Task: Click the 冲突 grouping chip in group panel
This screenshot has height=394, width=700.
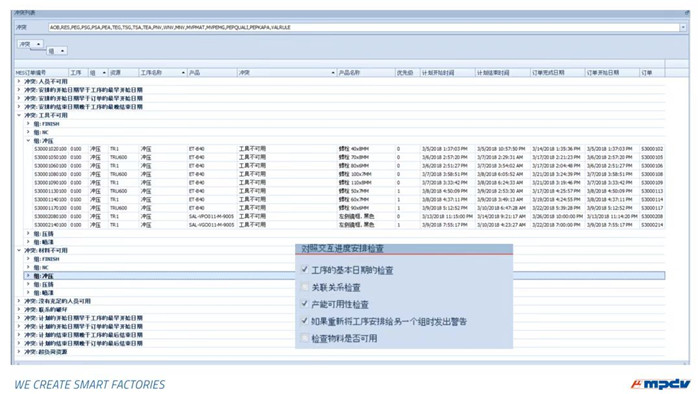Action: click(x=30, y=44)
